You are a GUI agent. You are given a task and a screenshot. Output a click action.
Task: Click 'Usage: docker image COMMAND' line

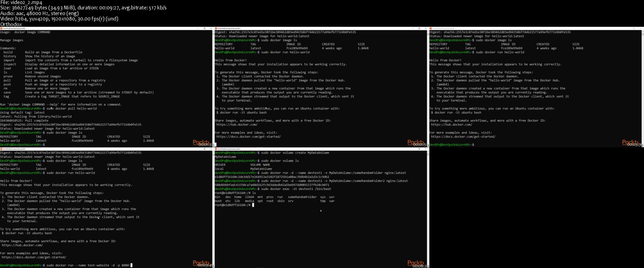tap(25, 32)
